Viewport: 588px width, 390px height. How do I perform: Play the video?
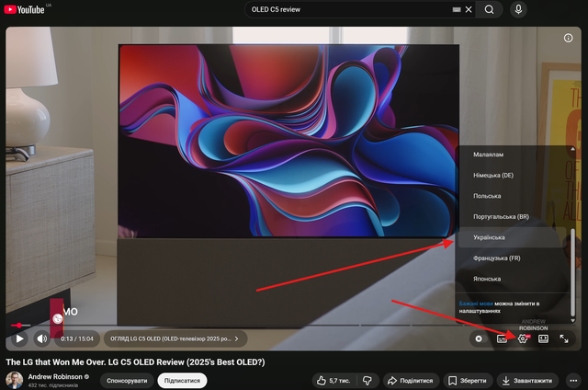[19, 339]
